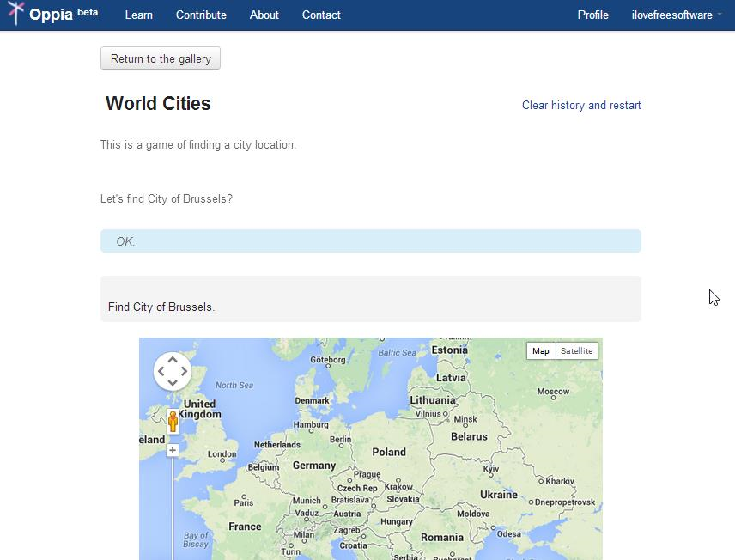Screen dimensions: 735x560
Task: Go to the About page
Action: (x=264, y=15)
